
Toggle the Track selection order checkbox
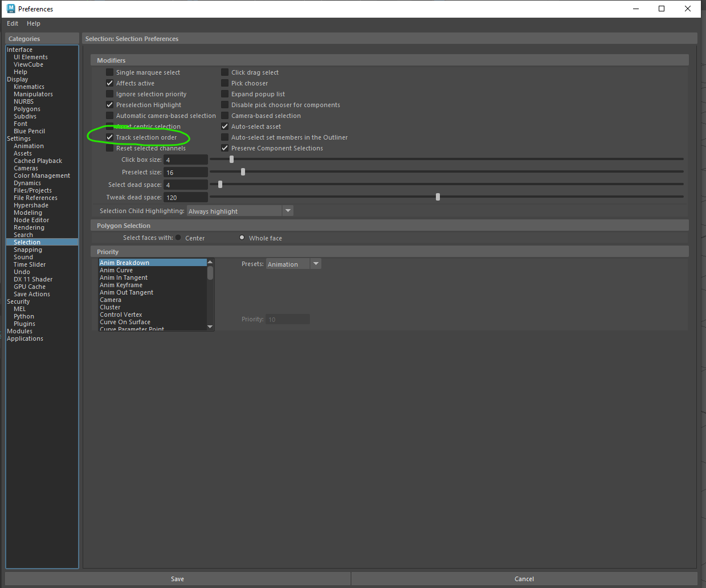(110, 137)
